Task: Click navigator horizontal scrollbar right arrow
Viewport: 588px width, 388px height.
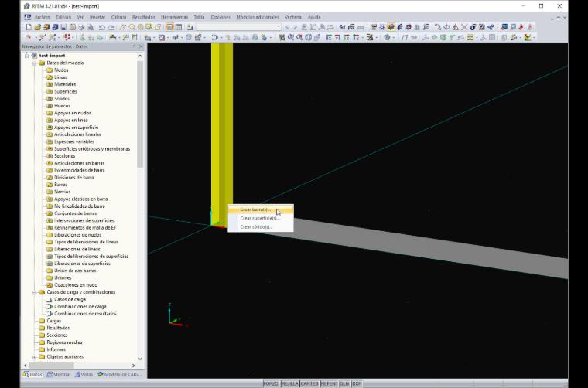Action: 133,365
